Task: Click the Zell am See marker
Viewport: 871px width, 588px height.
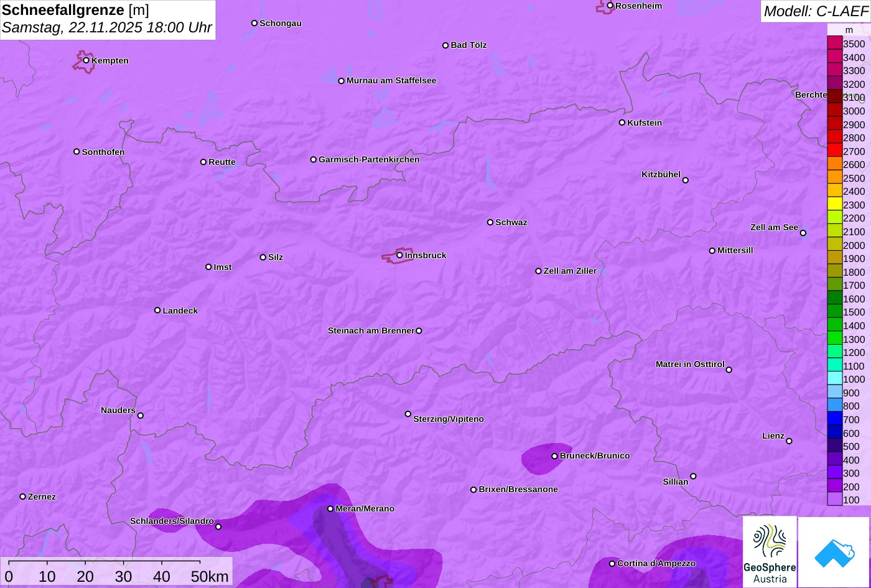Action: [x=803, y=233]
